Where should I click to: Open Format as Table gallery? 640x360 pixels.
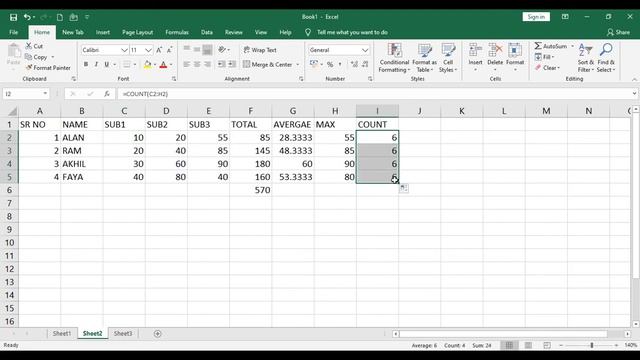[x=424, y=58]
